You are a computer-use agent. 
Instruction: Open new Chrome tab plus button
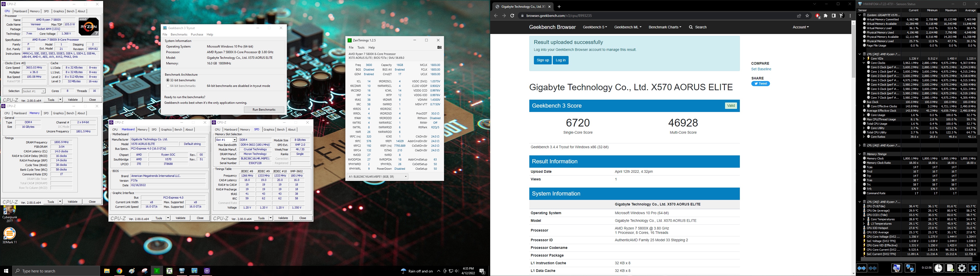[559, 6]
